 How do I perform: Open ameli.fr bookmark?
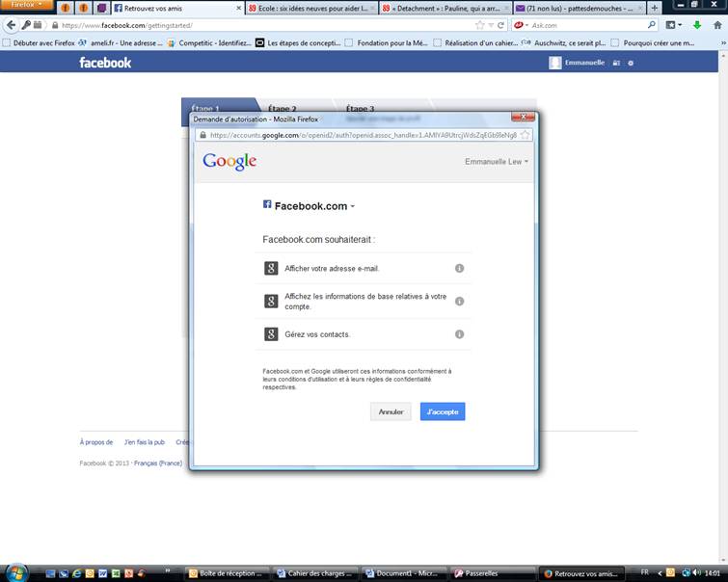coord(121,43)
